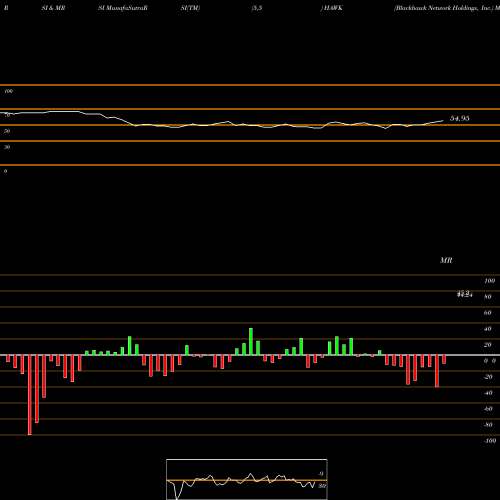Open the mini overview chart thumbnail
The width and height of the screenshot is (500, 500).
click(x=247, y=479)
